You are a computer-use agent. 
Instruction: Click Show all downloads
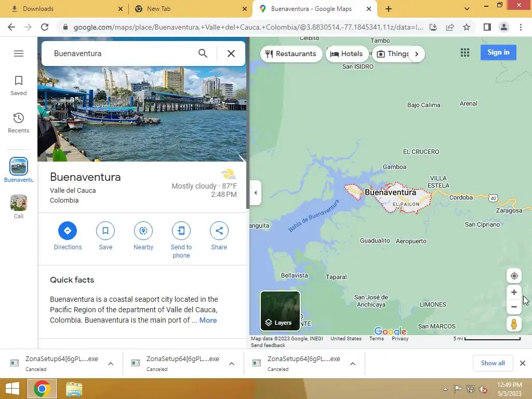click(x=493, y=363)
